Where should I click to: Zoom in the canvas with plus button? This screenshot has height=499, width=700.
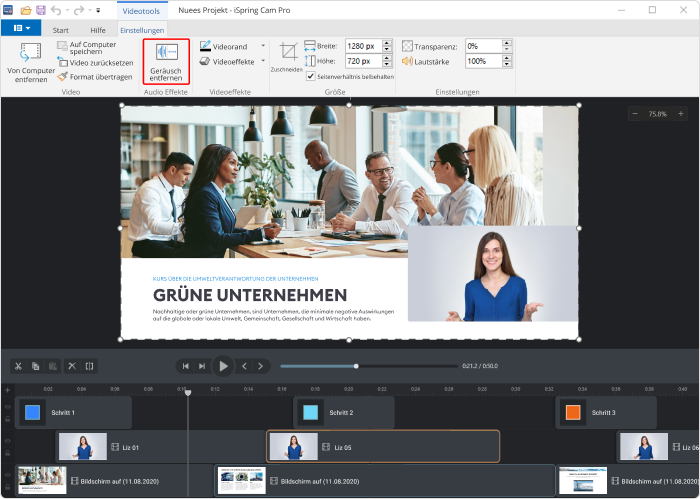(680, 114)
